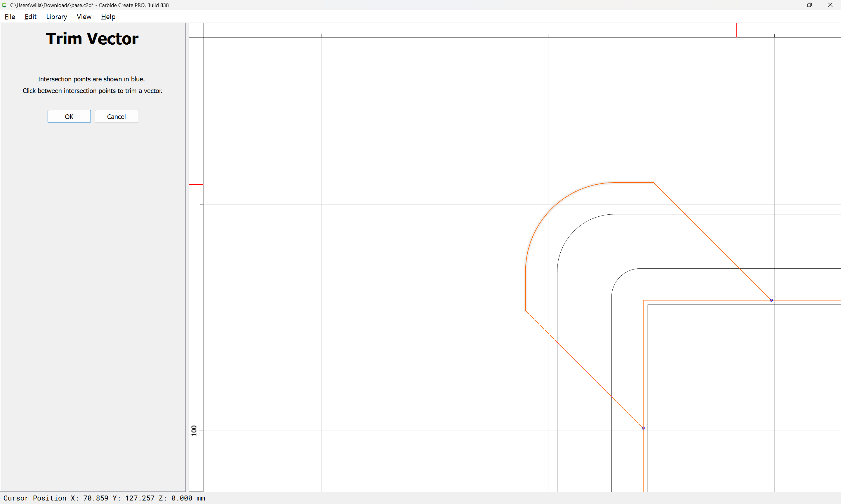Open the Edit menu

click(30, 17)
